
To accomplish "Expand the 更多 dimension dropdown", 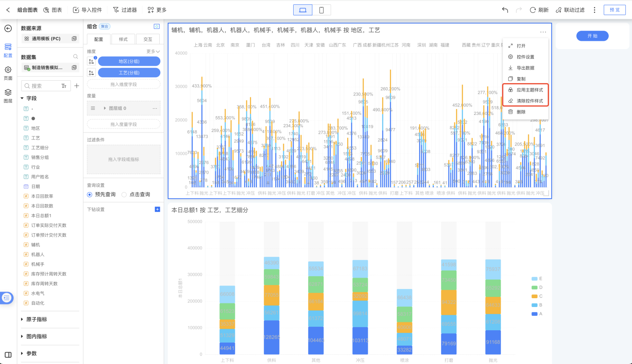I will (153, 51).
